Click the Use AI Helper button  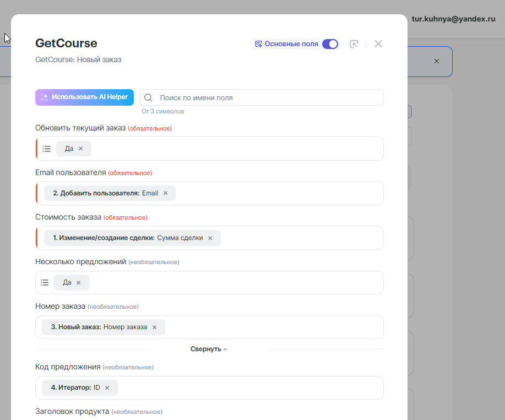[x=84, y=97]
